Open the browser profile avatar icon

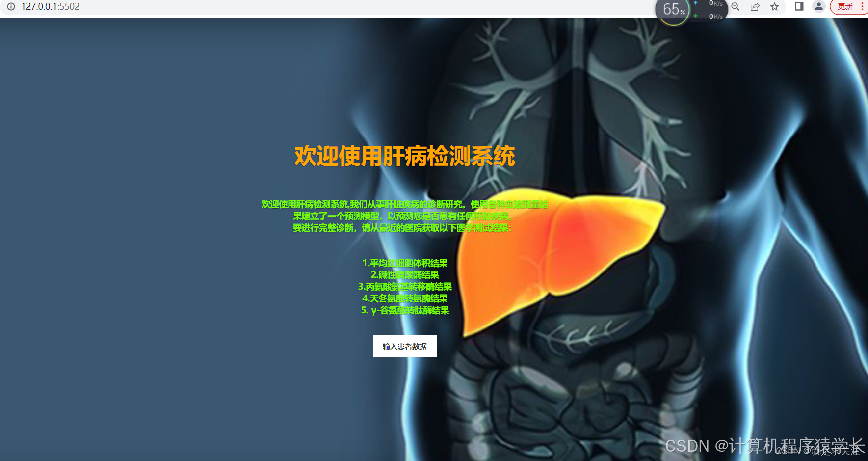(x=818, y=7)
